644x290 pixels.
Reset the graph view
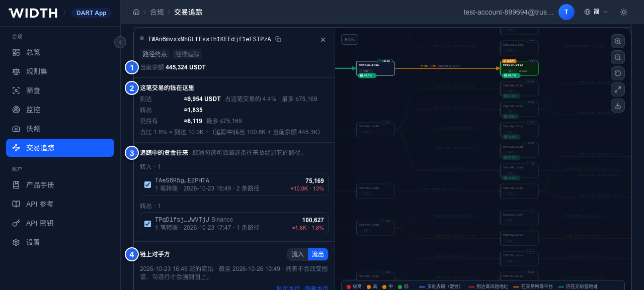[618, 73]
